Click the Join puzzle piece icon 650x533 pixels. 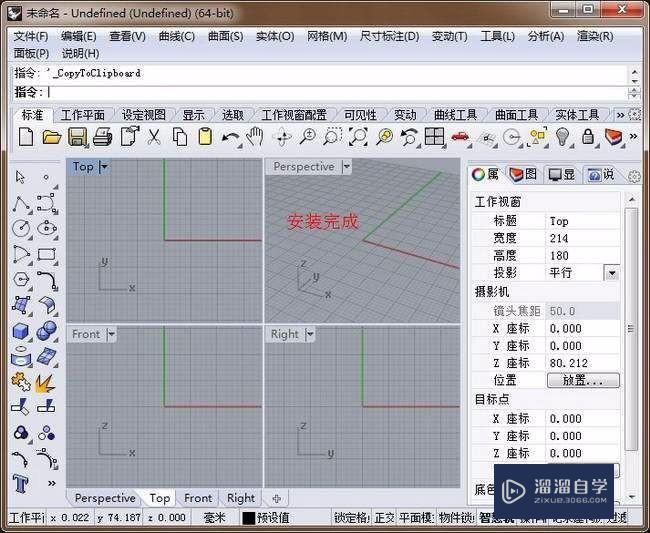pos(21,382)
